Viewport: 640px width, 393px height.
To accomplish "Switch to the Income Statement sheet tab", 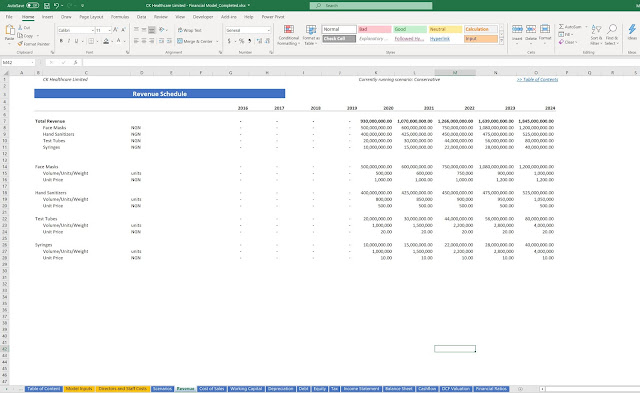I will coord(361,389).
